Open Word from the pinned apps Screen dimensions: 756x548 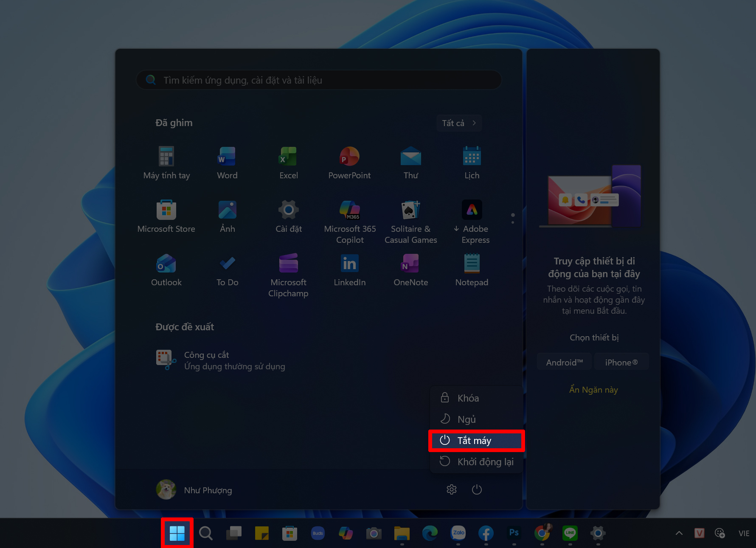[x=227, y=163]
